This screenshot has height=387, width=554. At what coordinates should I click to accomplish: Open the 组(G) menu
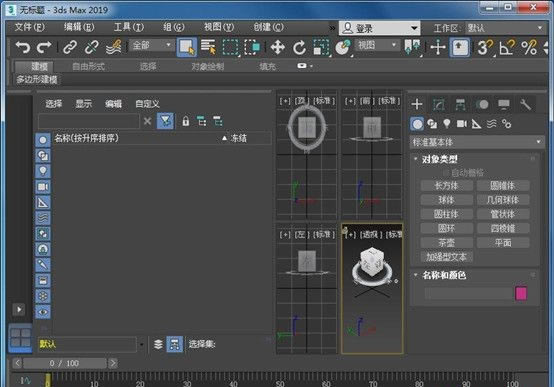coord(173,27)
